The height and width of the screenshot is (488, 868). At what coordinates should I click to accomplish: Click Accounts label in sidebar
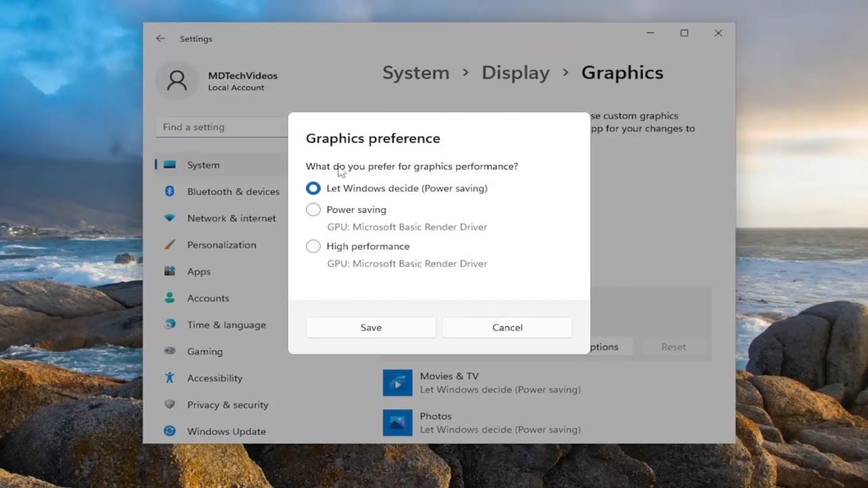[208, 298]
